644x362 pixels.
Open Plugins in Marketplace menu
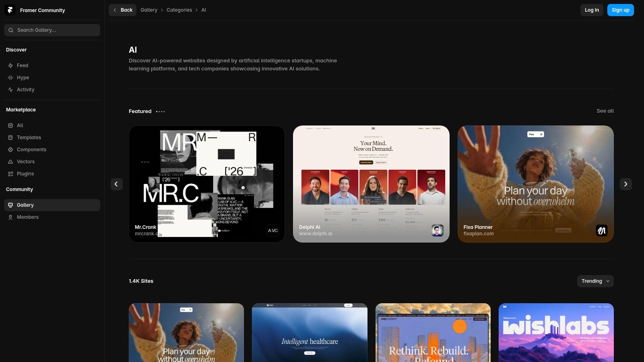click(x=52, y=174)
